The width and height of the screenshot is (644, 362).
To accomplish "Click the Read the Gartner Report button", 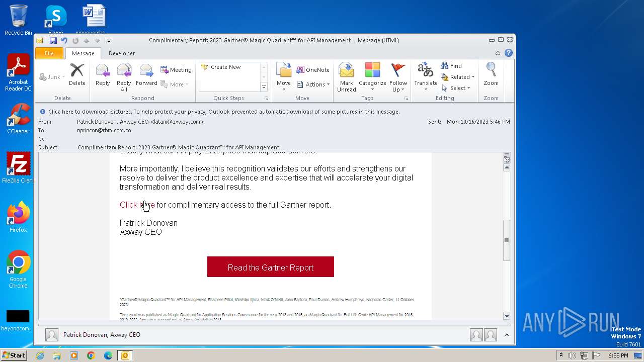I will [x=271, y=267].
